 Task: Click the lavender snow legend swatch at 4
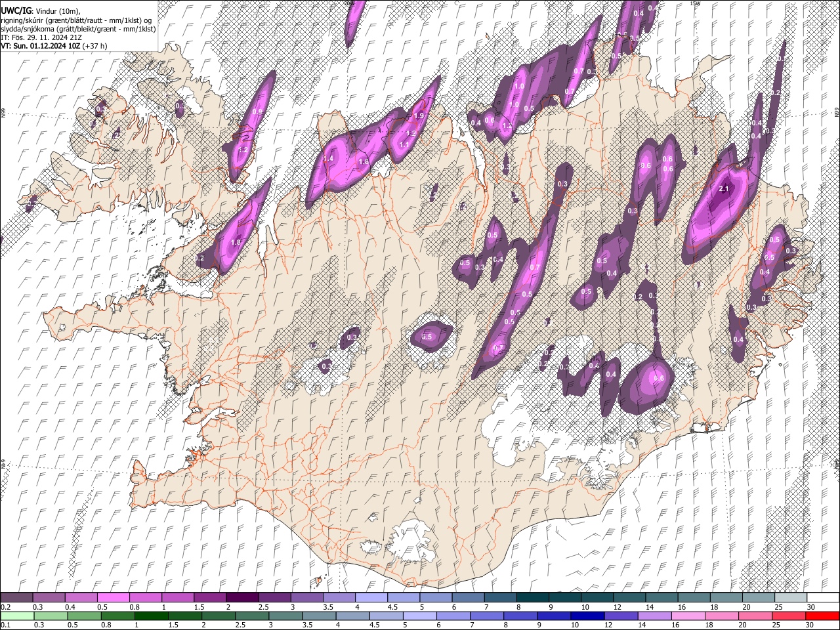tap(371, 598)
